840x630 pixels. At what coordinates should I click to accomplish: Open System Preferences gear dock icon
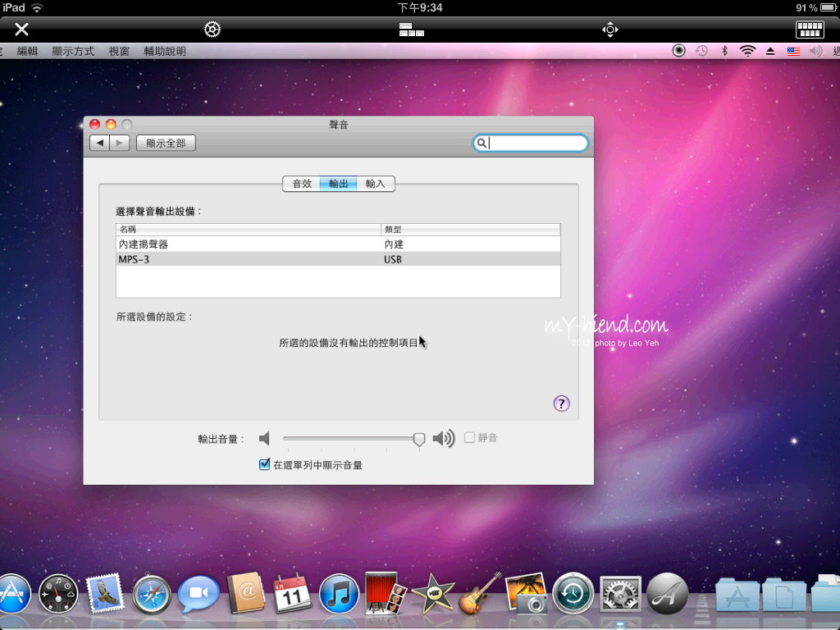point(620,594)
